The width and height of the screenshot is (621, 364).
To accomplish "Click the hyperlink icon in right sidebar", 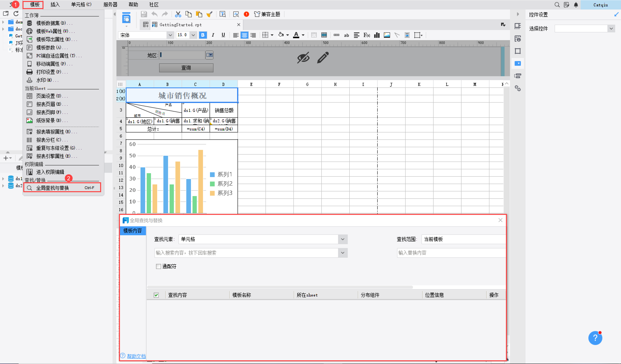I will click(x=518, y=88).
